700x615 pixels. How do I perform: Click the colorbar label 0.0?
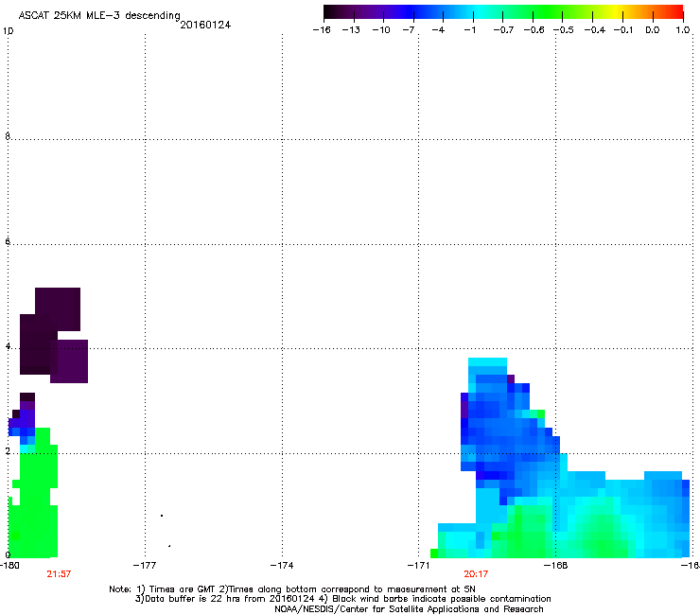click(x=653, y=30)
